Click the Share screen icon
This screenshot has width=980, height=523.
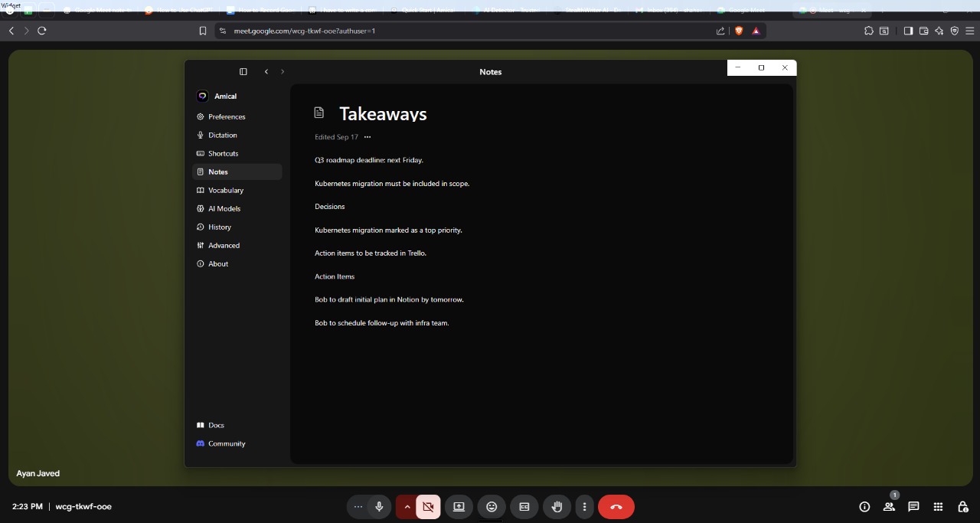pyautogui.click(x=459, y=507)
